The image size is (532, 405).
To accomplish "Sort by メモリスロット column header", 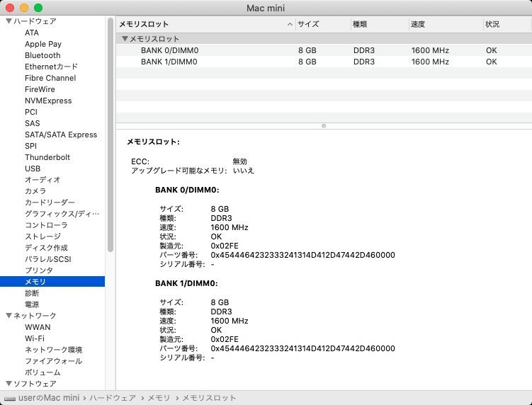I will pos(205,24).
